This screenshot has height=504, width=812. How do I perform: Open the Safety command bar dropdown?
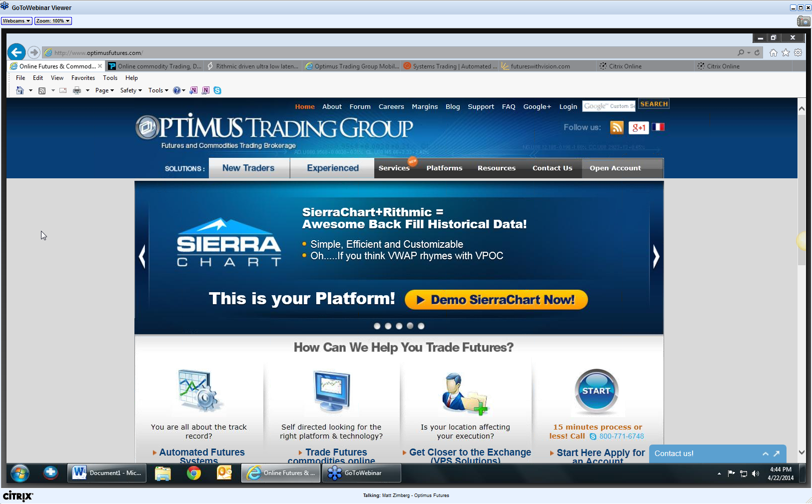131,90
